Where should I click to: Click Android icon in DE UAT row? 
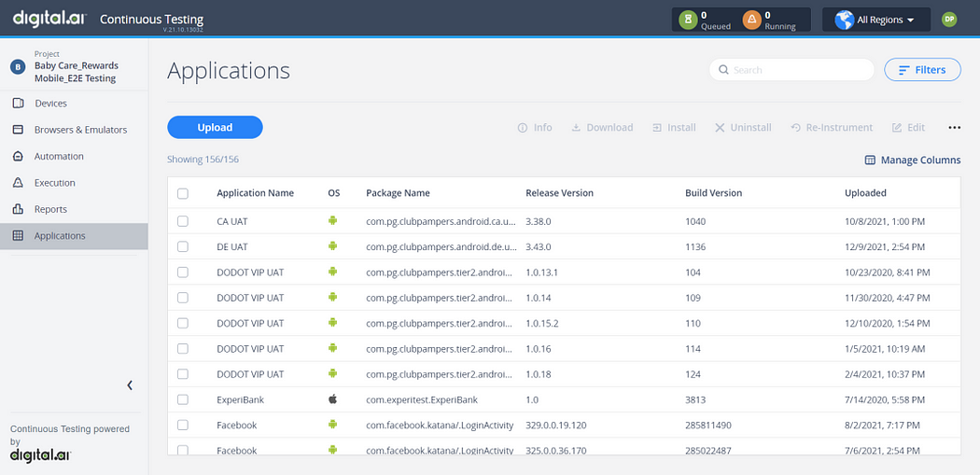[332, 246]
